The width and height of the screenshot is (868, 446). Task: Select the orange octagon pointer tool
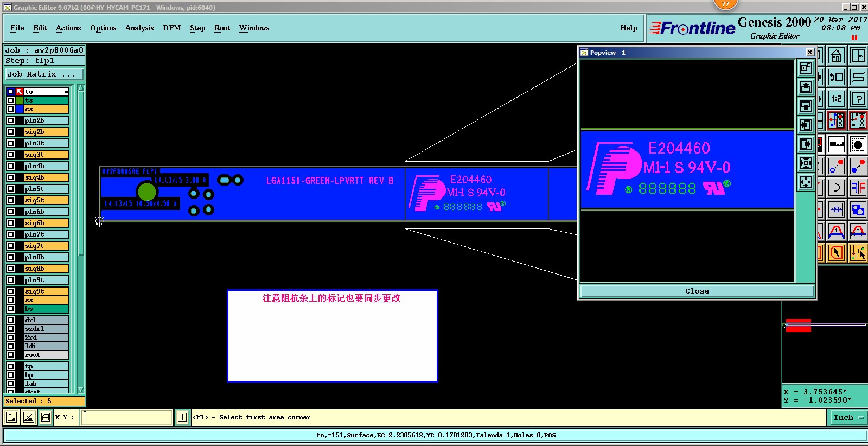tap(836, 253)
